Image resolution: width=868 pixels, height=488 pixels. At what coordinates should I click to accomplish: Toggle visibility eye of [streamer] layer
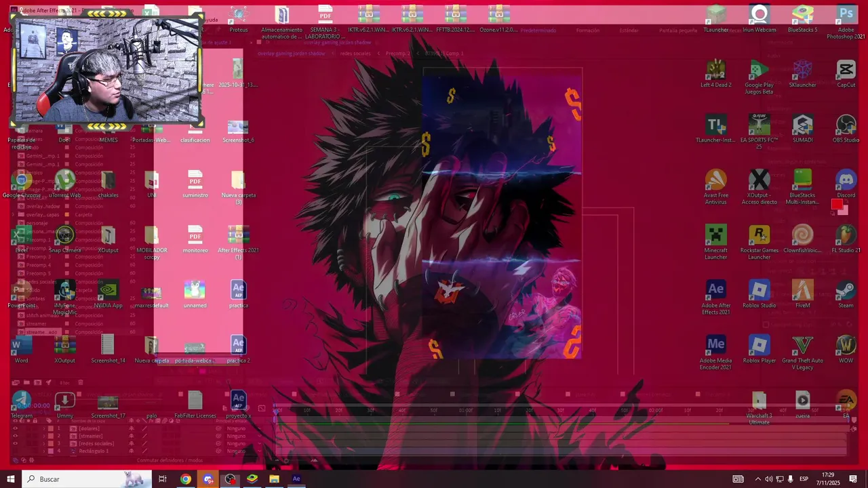[x=15, y=436]
